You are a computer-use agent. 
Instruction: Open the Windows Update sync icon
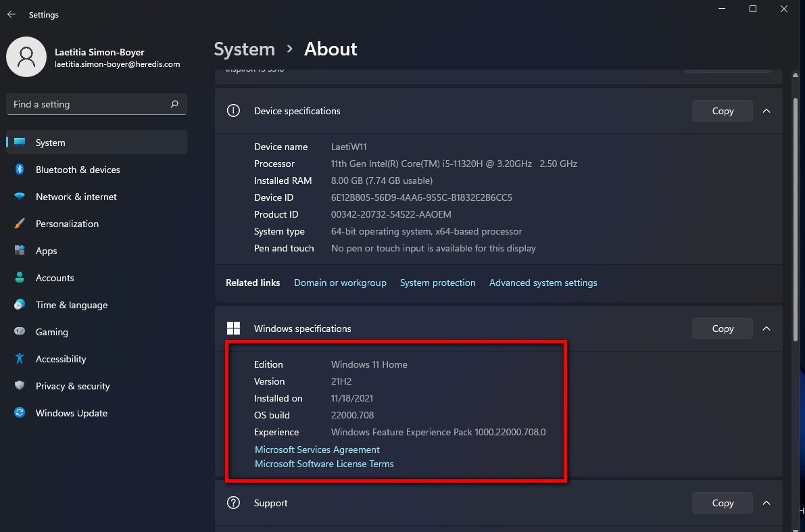(x=20, y=413)
